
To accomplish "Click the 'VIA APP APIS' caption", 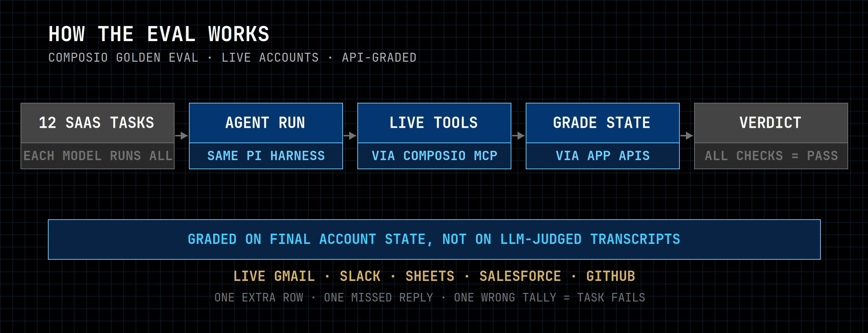I will click(603, 156).
